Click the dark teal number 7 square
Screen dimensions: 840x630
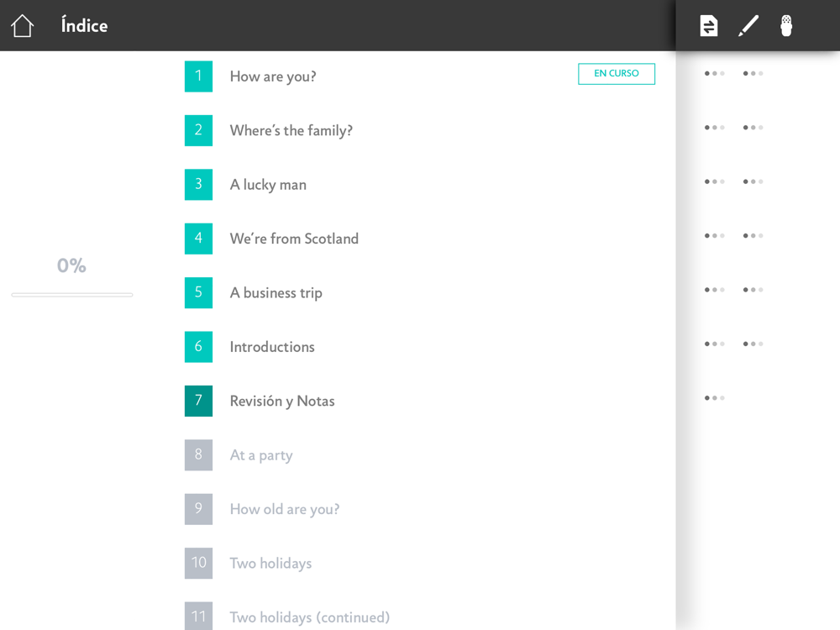(198, 401)
